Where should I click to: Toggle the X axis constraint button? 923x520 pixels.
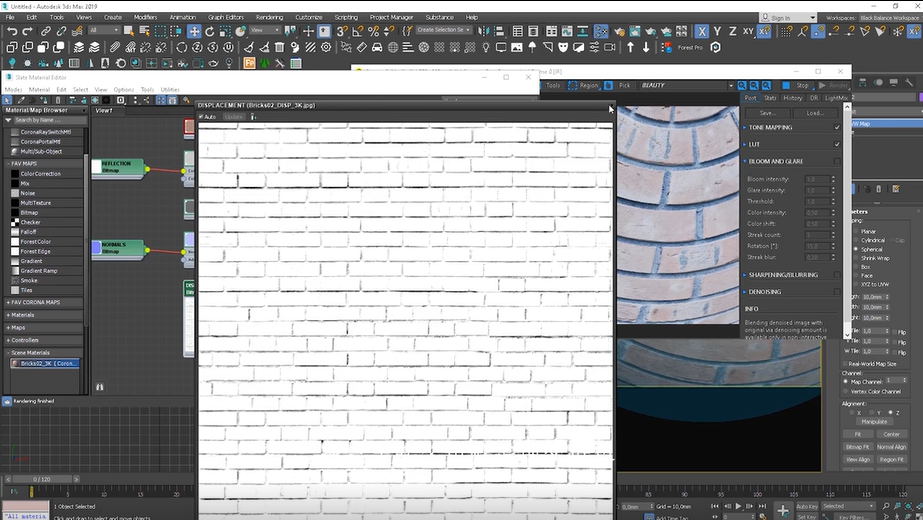[x=701, y=31]
